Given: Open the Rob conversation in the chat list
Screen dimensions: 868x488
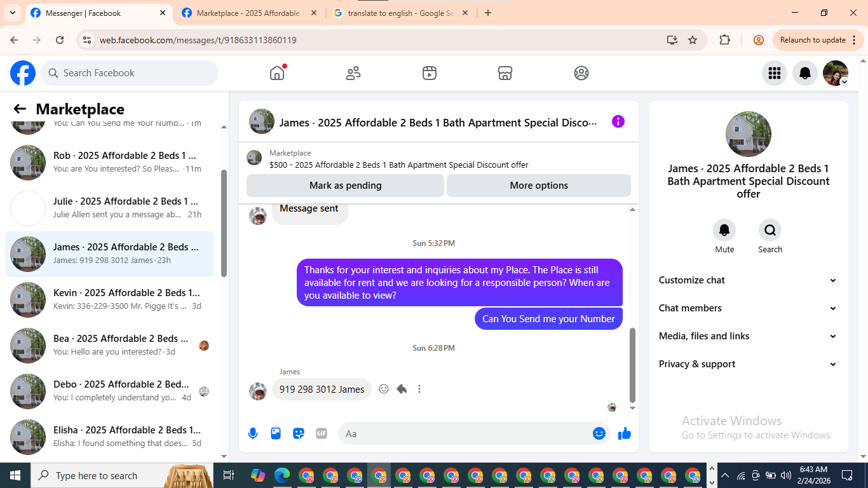Looking at the screenshot, I should [x=109, y=163].
